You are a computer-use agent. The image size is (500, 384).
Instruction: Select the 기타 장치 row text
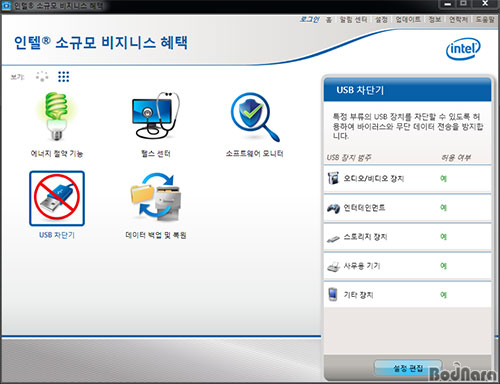click(x=358, y=295)
